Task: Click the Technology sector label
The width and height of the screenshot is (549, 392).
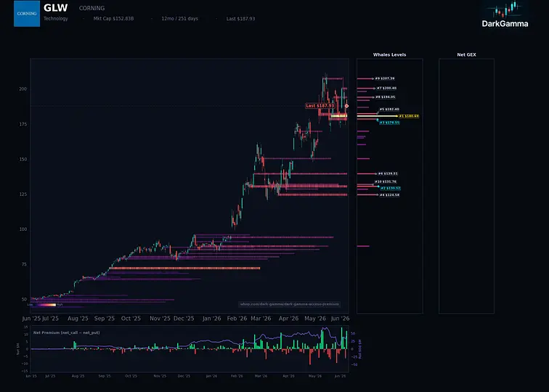Action: [x=56, y=19]
